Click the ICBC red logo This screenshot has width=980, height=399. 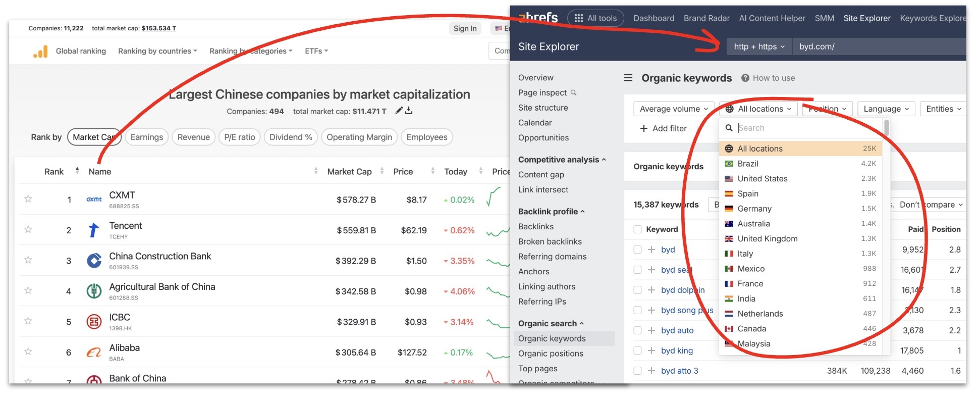(94, 322)
